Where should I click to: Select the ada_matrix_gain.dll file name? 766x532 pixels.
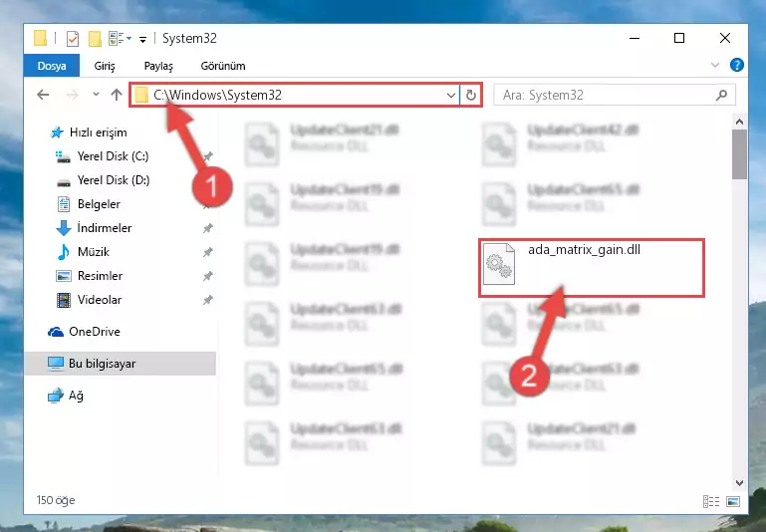click(584, 250)
